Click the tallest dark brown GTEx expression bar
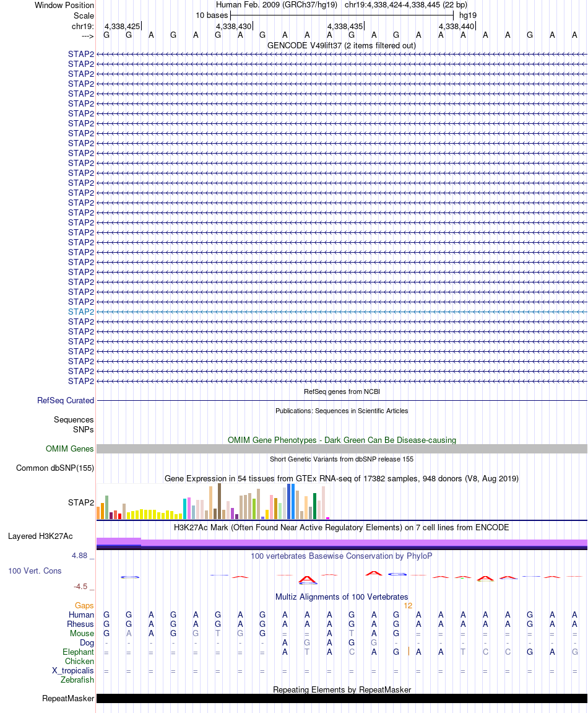588x713 pixels. (220, 501)
